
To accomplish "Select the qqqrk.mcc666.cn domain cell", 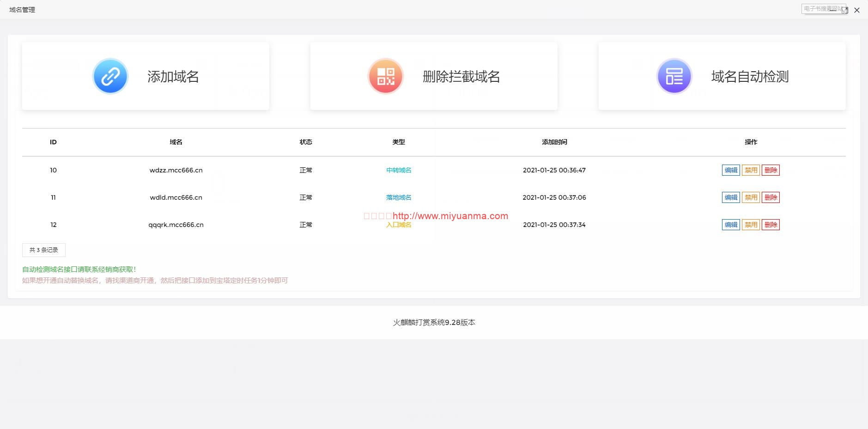I will pyautogui.click(x=176, y=225).
